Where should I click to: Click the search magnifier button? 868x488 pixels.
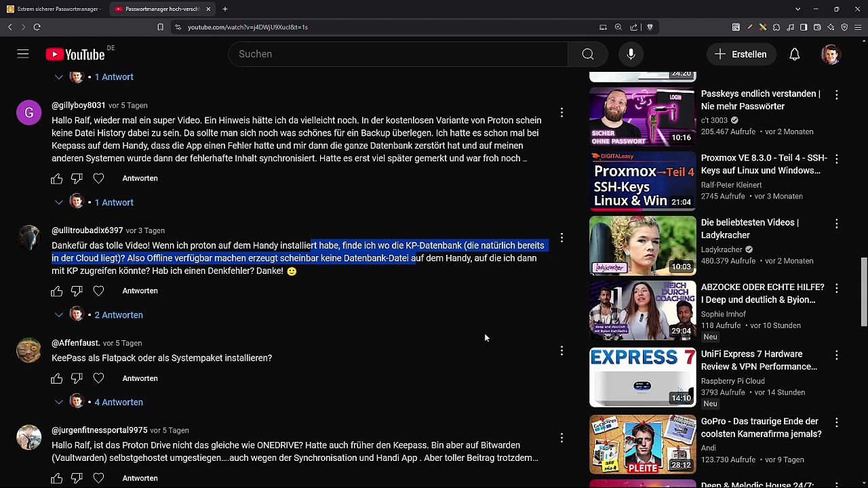pyautogui.click(x=587, y=54)
